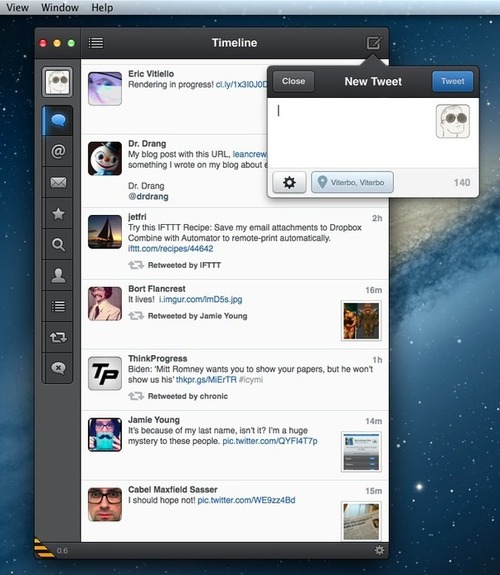Image resolution: width=500 pixels, height=575 pixels.
Task: Toggle the Viterbo location tag
Action: pyautogui.click(x=353, y=182)
